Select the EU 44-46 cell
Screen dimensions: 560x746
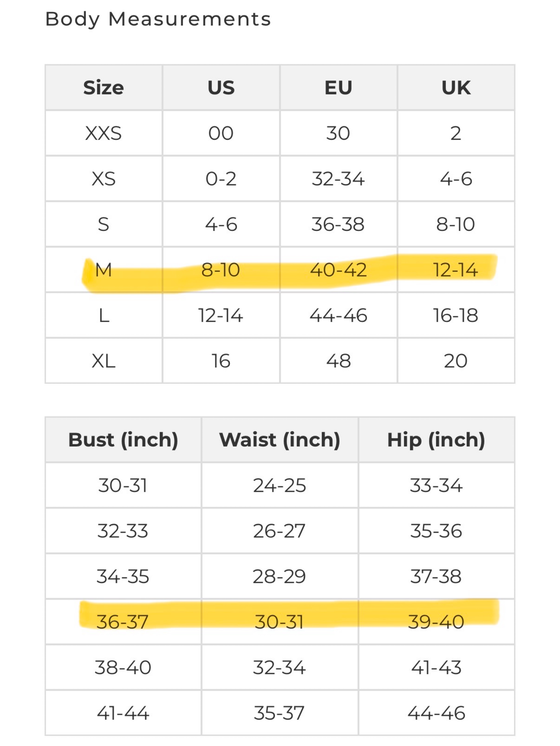(339, 315)
